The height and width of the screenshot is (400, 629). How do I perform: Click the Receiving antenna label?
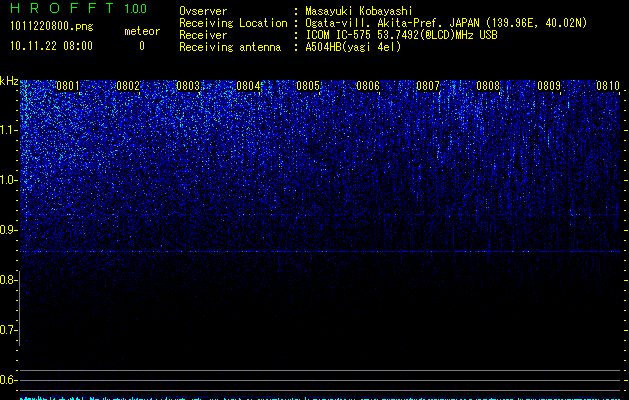(x=230, y=47)
